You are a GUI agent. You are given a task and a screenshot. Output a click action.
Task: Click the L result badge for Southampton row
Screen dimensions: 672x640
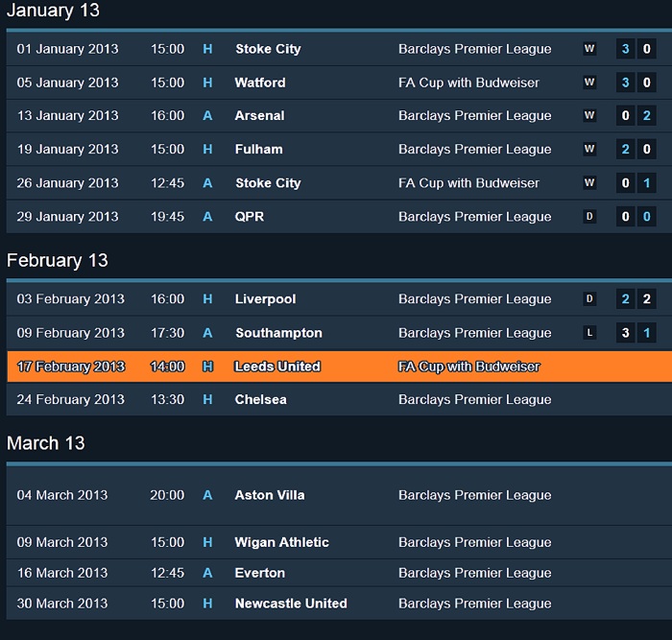[x=589, y=333]
